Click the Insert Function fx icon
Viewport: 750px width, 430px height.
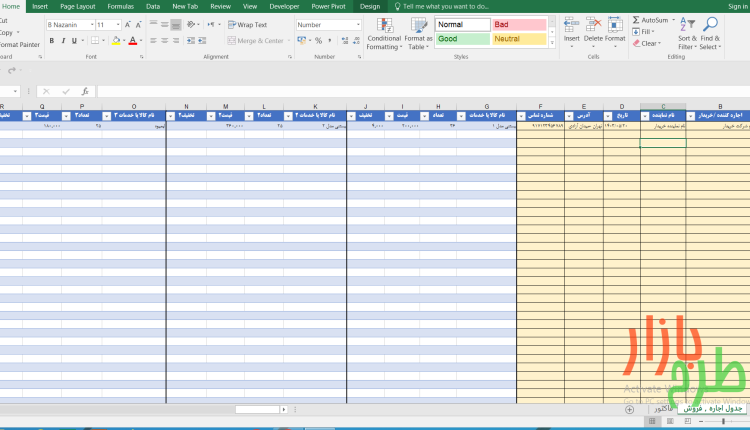click(x=85, y=91)
